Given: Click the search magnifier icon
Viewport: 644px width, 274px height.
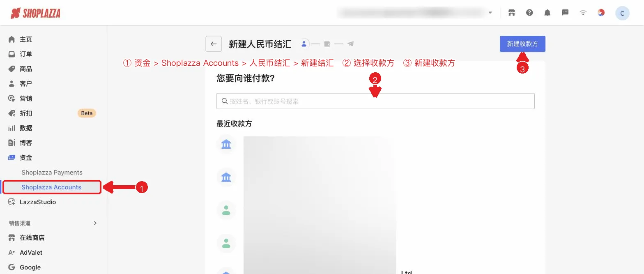Looking at the screenshot, I should pos(225,101).
